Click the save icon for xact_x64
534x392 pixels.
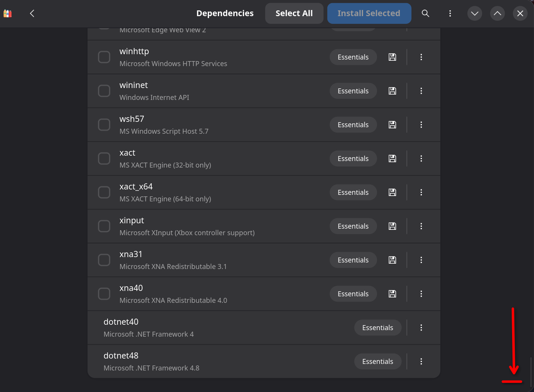[392, 193]
